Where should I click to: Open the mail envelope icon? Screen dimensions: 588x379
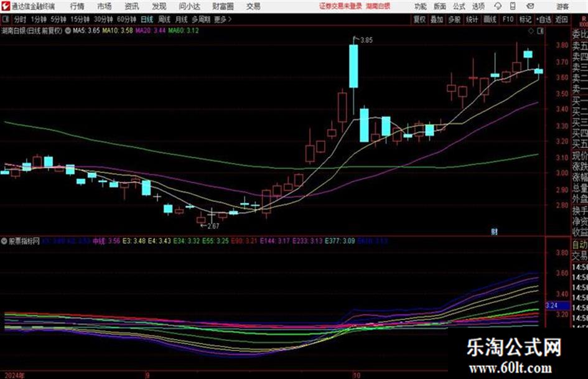click(530, 6)
